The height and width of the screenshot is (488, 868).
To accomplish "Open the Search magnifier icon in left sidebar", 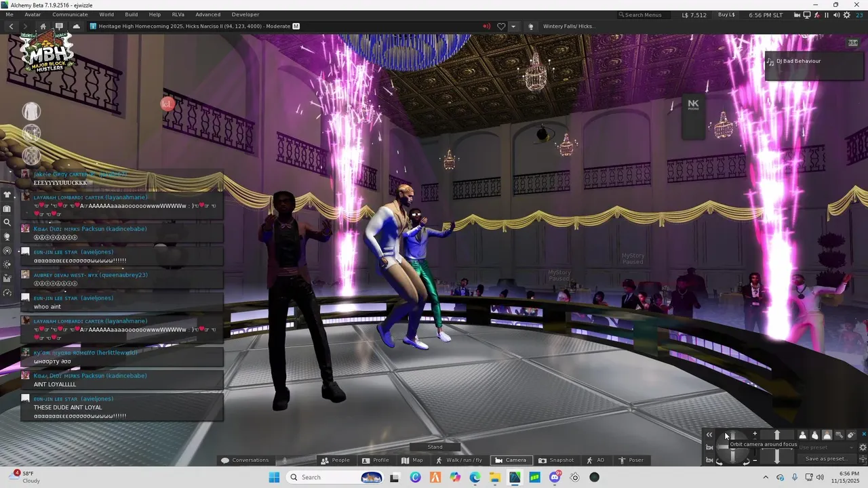I will [x=7, y=222].
